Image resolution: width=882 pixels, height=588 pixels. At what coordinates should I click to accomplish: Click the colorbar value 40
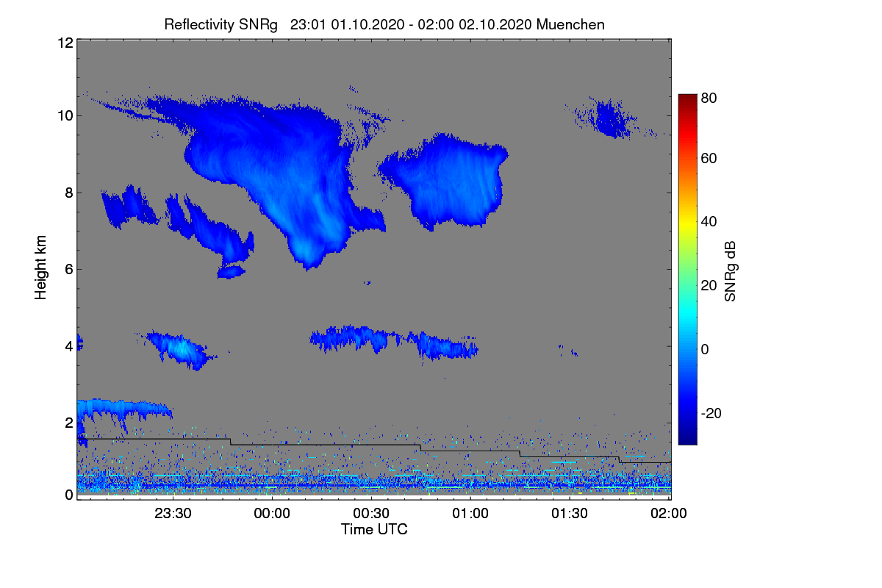pos(709,221)
